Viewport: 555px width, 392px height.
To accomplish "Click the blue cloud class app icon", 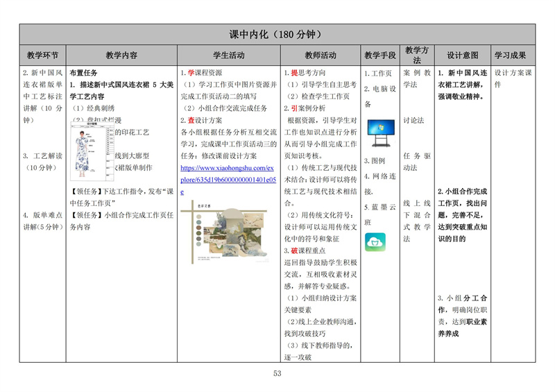I will click(x=375, y=242).
